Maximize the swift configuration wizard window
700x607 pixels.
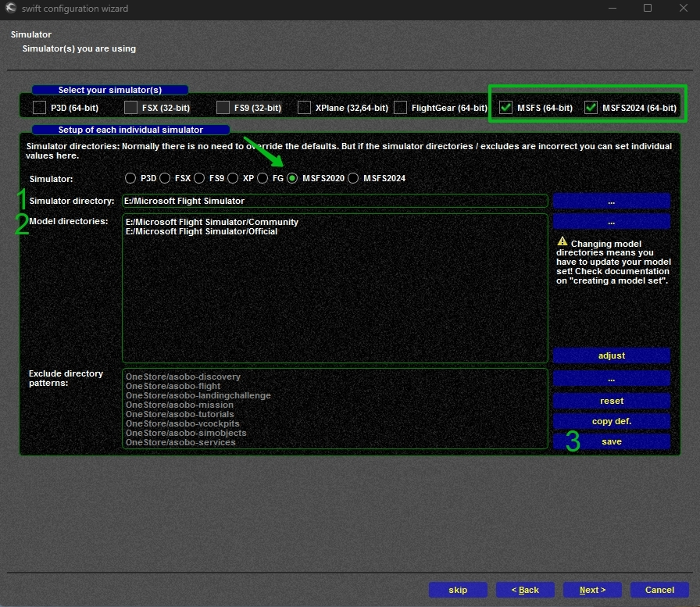pos(648,8)
